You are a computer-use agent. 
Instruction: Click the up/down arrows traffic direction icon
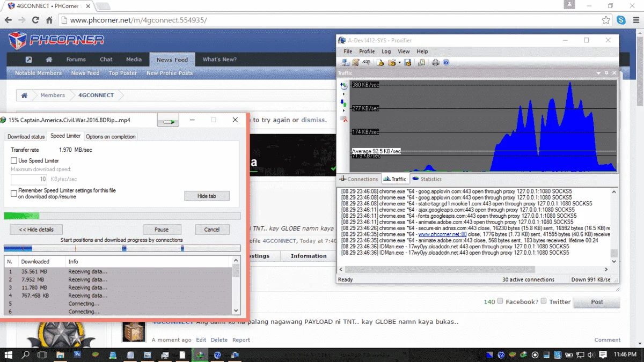[x=344, y=103]
